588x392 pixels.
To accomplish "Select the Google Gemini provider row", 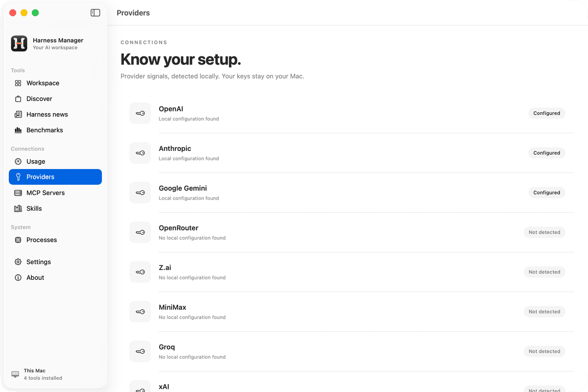I will (347, 193).
